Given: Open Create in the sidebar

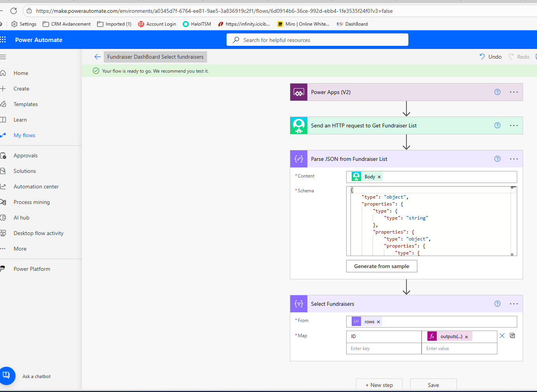Looking at the screenshot, I should tap(21, 89).
